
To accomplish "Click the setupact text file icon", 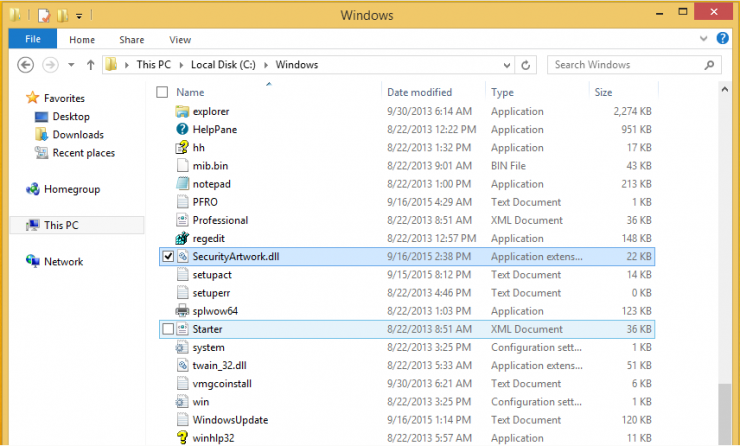I will pos(182,275).
